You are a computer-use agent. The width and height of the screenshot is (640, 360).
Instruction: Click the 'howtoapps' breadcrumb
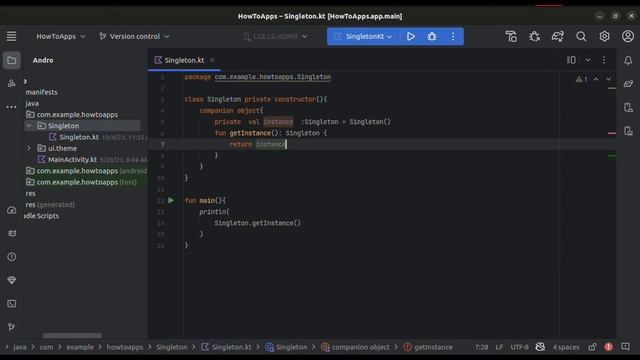click(125, 347)
